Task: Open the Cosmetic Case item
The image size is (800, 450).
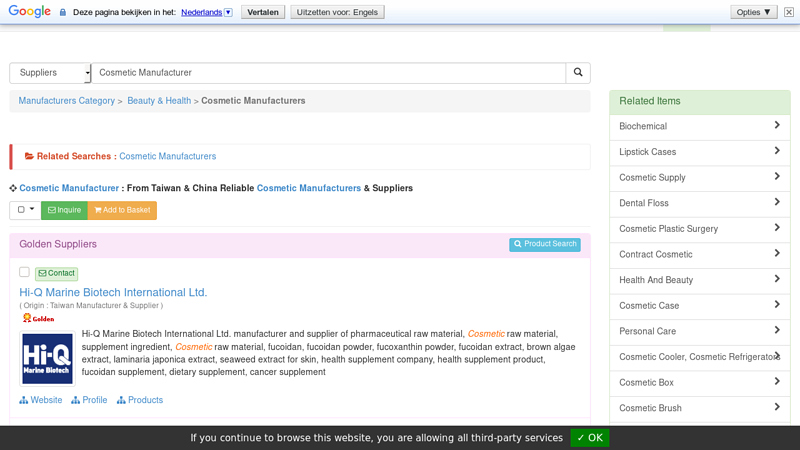Action: point(699,306)
